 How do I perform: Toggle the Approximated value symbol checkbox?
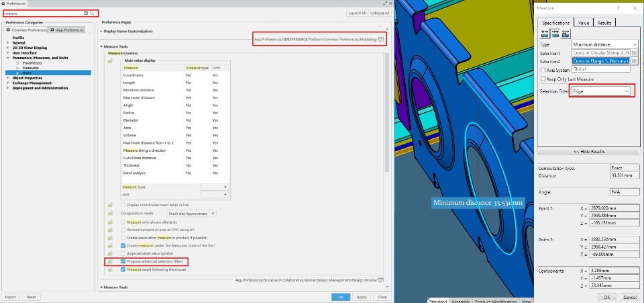pos(123,253)
